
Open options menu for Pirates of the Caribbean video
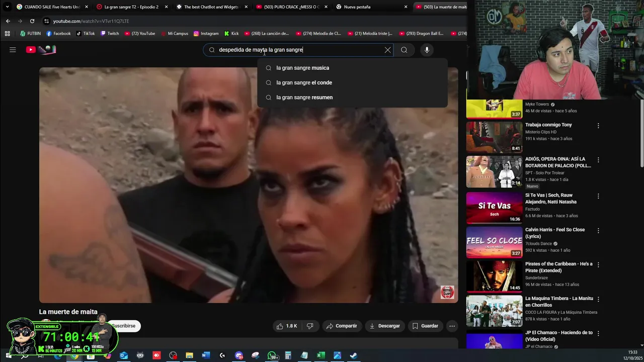pyautogui.click(x=598, y=265)
